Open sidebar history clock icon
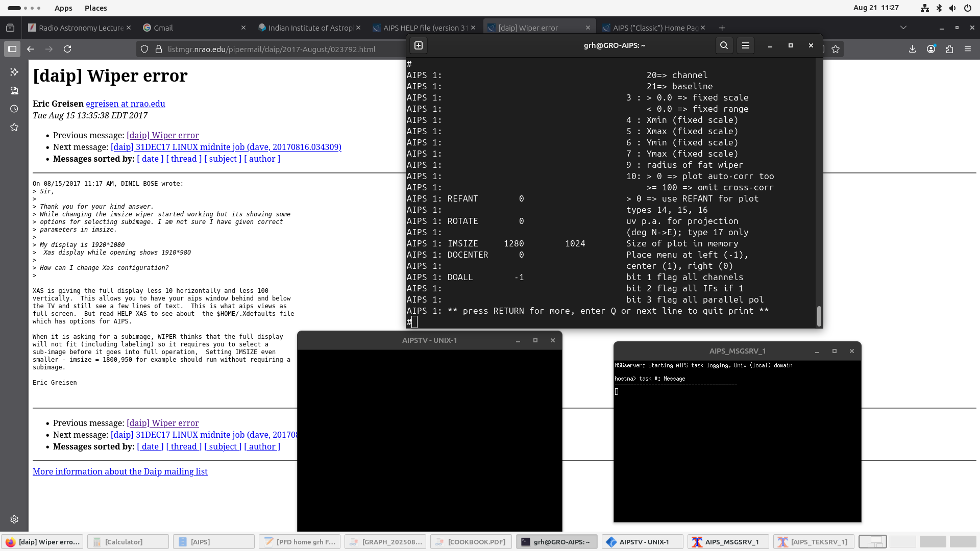Image resolution: width=980 pixels, height=551 pixels. click(14, 109)
